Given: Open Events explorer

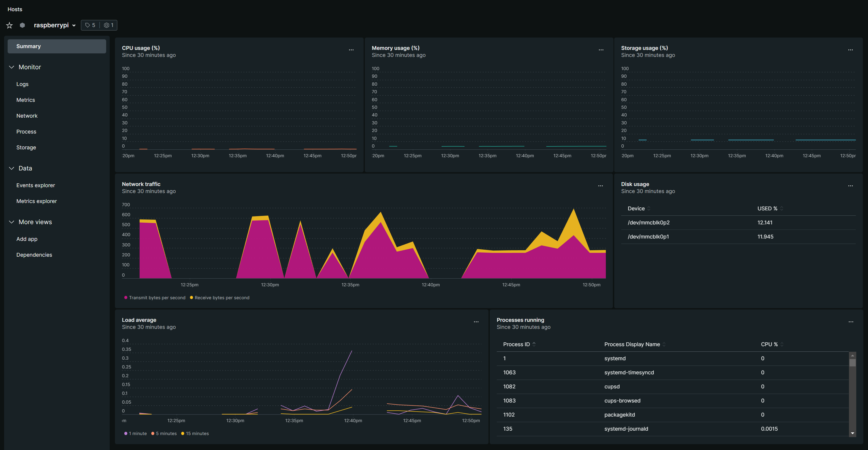Looking at the screenshot, I should [36, 185].
